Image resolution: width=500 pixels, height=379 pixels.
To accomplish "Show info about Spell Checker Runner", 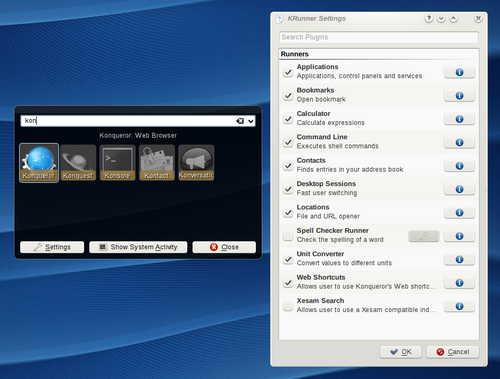I will point(459,236).
